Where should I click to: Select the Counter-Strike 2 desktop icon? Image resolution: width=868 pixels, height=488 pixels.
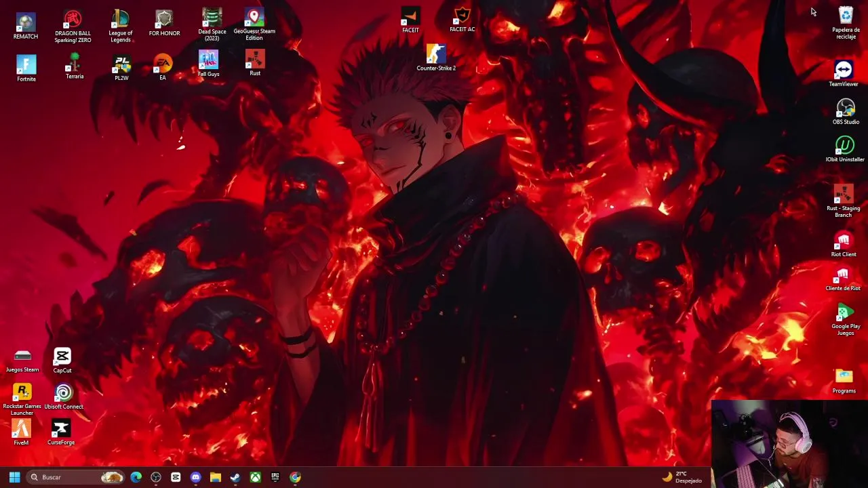[x=436, y=58]
